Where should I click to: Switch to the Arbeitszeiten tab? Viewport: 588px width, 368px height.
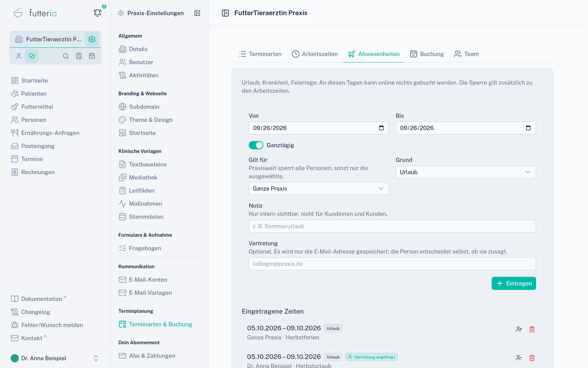point(314,54)
